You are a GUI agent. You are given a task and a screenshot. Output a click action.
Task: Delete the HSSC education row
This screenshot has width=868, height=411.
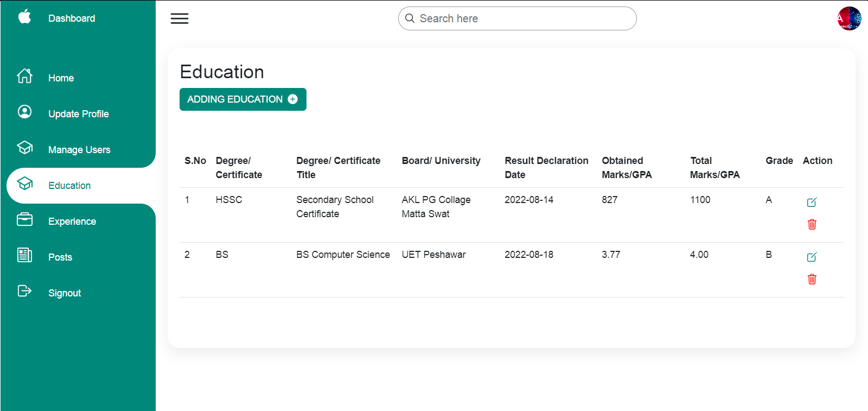pyautogui.click(x=812, y=224)
